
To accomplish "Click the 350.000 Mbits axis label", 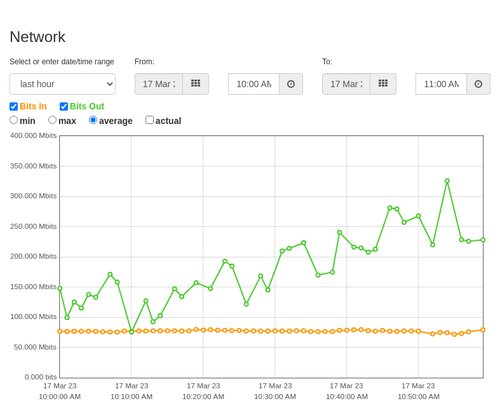I will [33, 166].
